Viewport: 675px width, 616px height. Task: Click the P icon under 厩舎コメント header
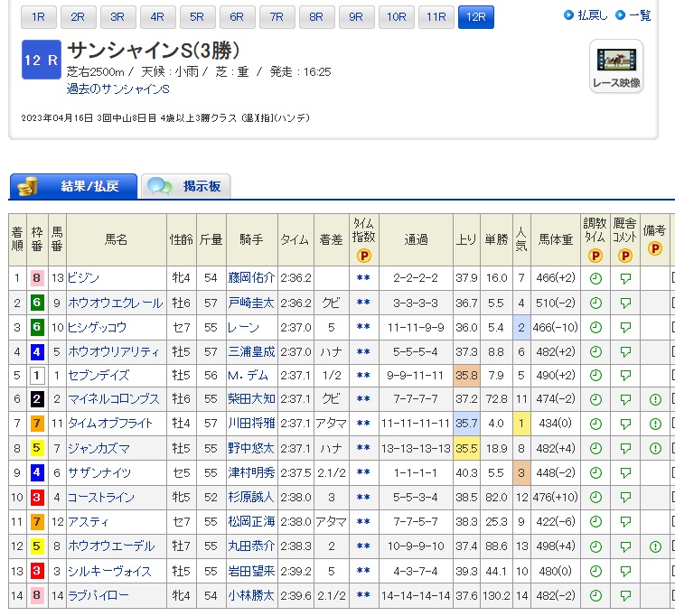(624, 256)
